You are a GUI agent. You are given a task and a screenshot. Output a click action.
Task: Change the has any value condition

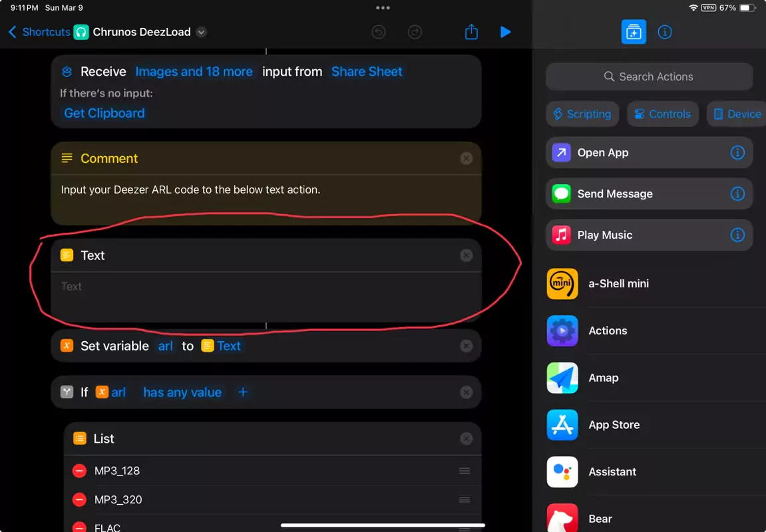tap(182, 392)
